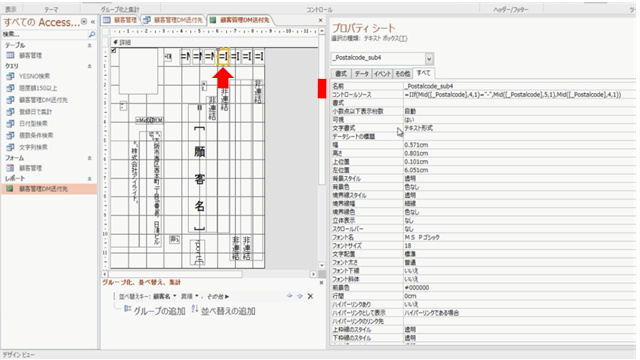Click the design area vertical scroll down arrow
Screen dimensions: 640x360
pos(322,265)
